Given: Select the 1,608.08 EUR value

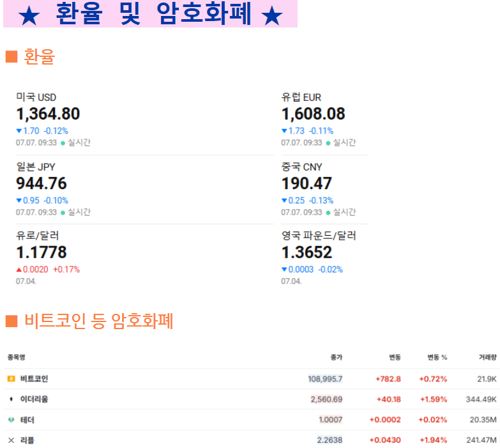Looking at the screenshot, I should tap(313, 114).
